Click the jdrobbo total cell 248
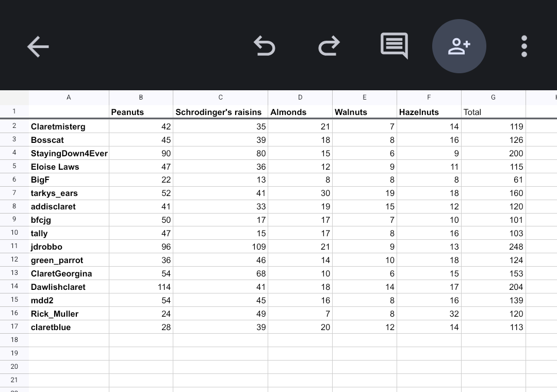 point(493,247)
